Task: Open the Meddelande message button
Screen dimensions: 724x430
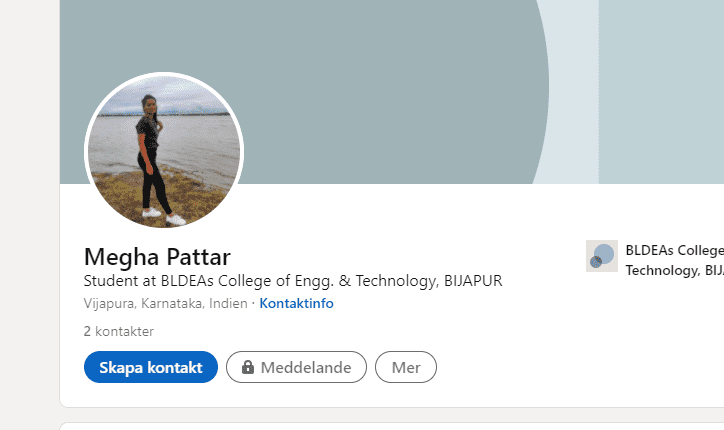Action: click(296, 367)
